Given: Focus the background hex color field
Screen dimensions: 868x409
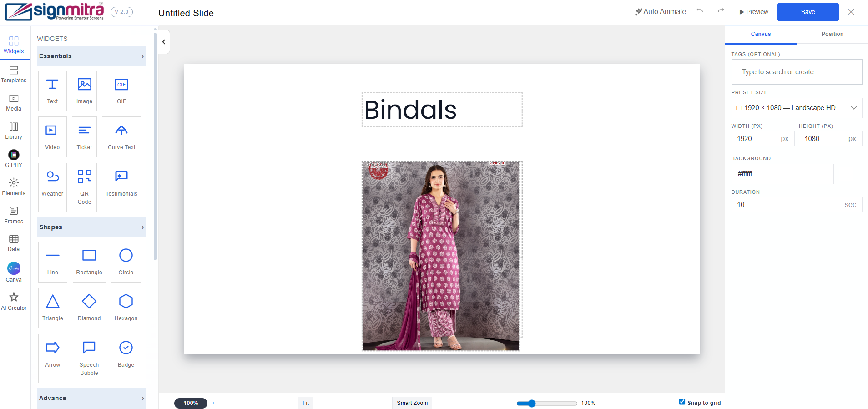Looking at the screenshot, I should pyautogui.click(x=782, y=174).
